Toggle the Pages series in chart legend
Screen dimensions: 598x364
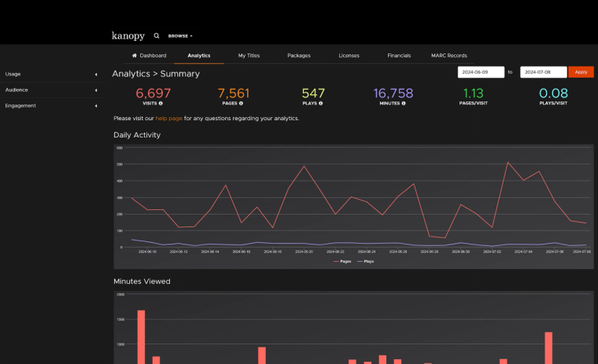click(x=342, y=261)
